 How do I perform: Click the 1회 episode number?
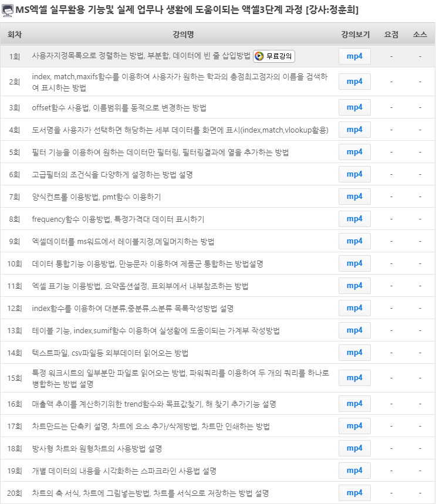click(x=15, y=56)
